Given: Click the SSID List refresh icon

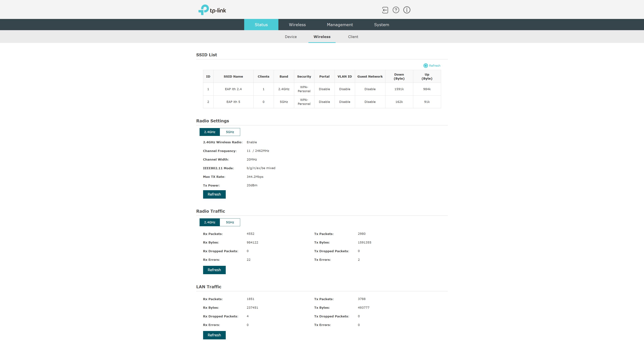Looking at the screenshot, I should point(425,66).
